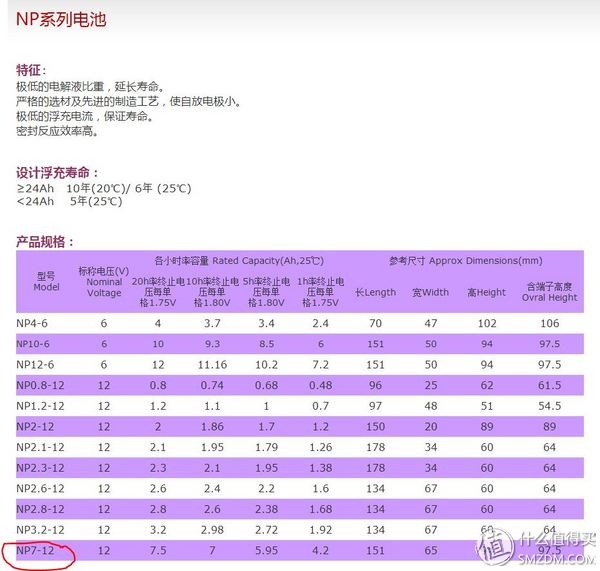The height and width of the screenshot is (571, 600).
Task: Click the line '密封反应效率高。'
Action: (57, 132)
